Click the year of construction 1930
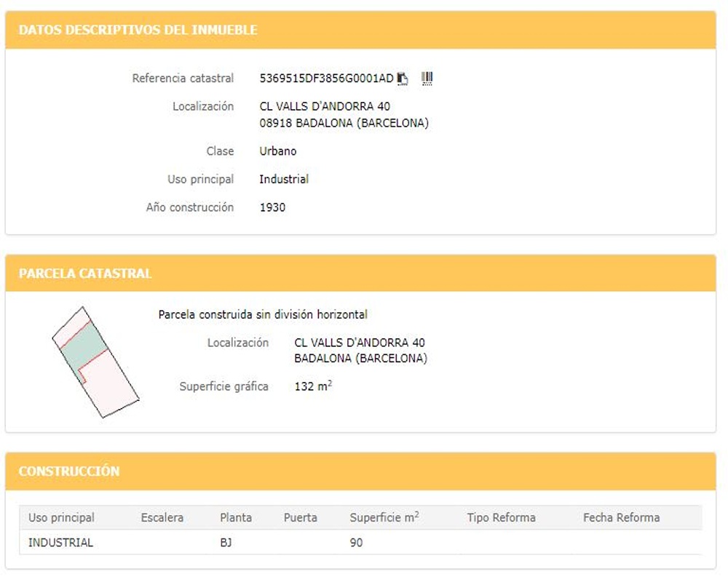Viewport: 728px width, 582px height. (x=272, y=207)
